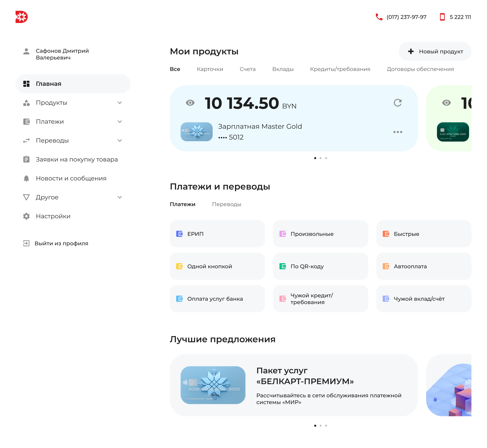Select the third offers carousel dot
Screen dimensions: 487x448
326,426
